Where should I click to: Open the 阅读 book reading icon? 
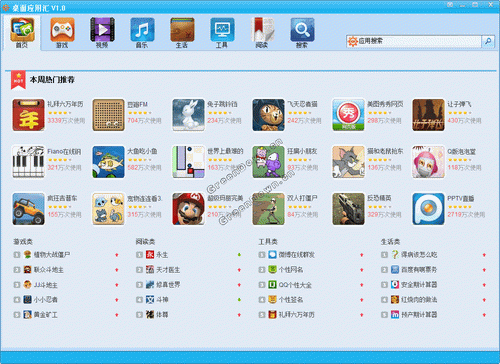point(262,33)
